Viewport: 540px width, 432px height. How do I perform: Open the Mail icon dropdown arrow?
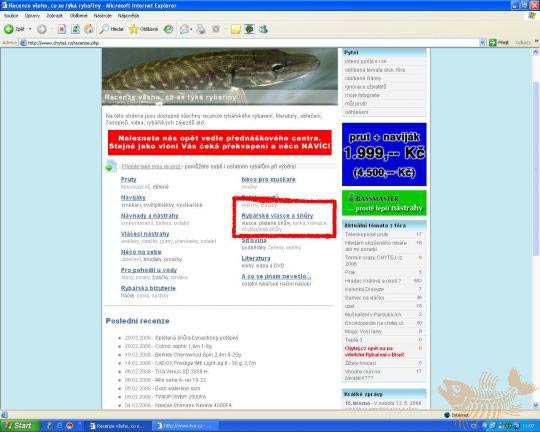pyautogui.click(x=191, y=29)
